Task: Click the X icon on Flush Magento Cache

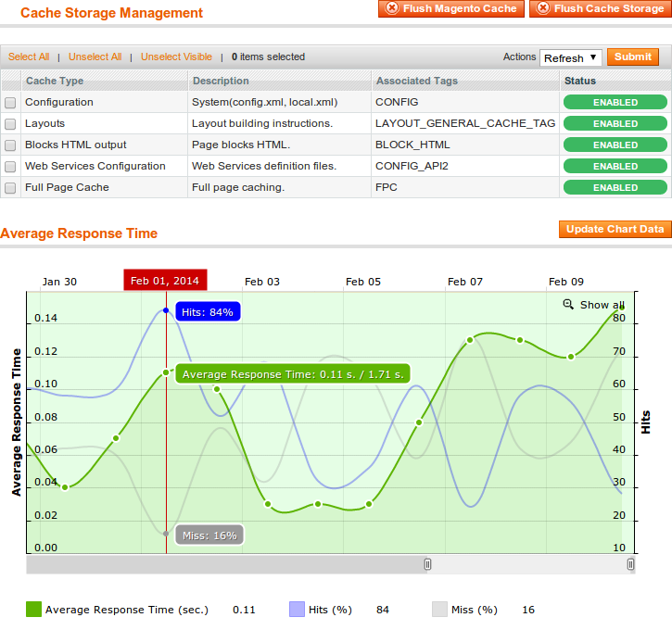Action: pos(392,7)
